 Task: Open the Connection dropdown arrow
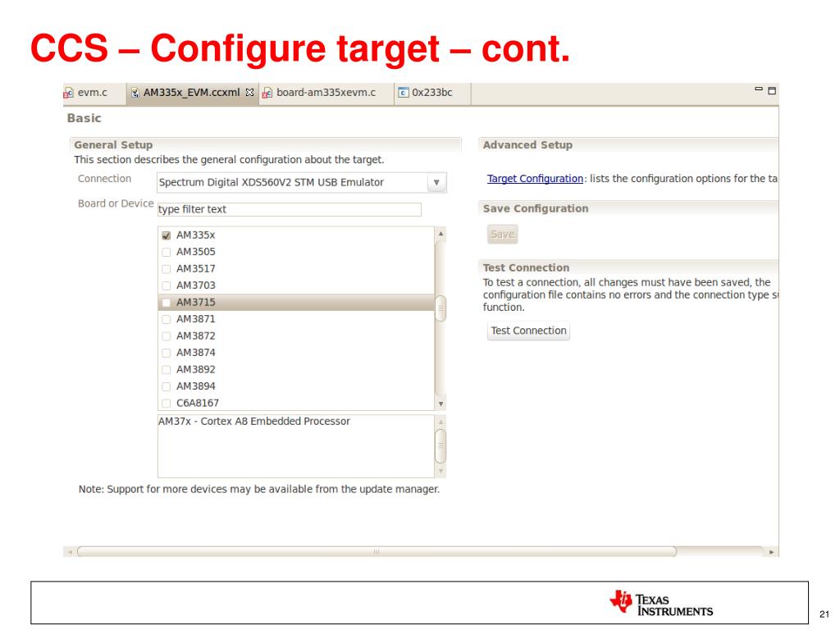436,183
